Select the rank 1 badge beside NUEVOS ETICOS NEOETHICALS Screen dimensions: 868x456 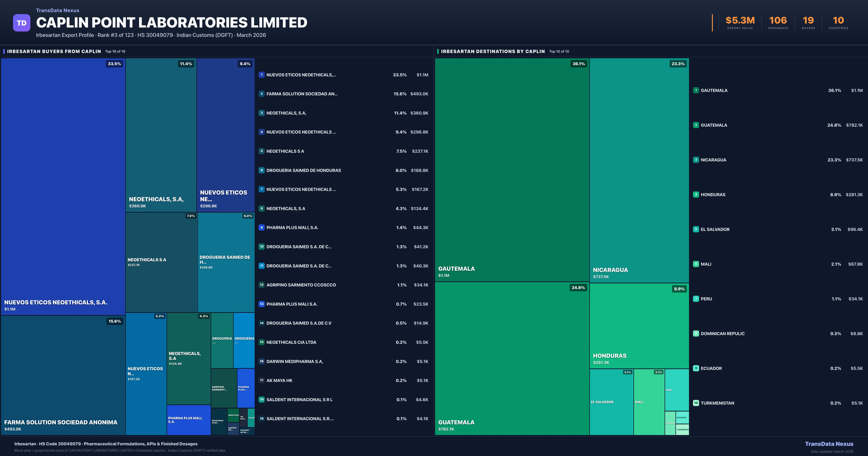click(x=262, y=75)
